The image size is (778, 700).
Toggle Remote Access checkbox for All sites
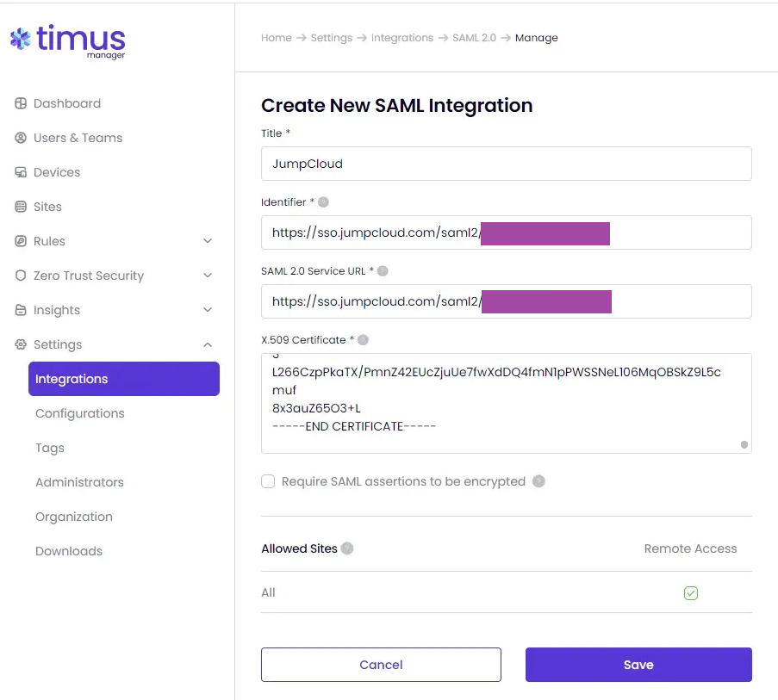click(x=691, y=593)
